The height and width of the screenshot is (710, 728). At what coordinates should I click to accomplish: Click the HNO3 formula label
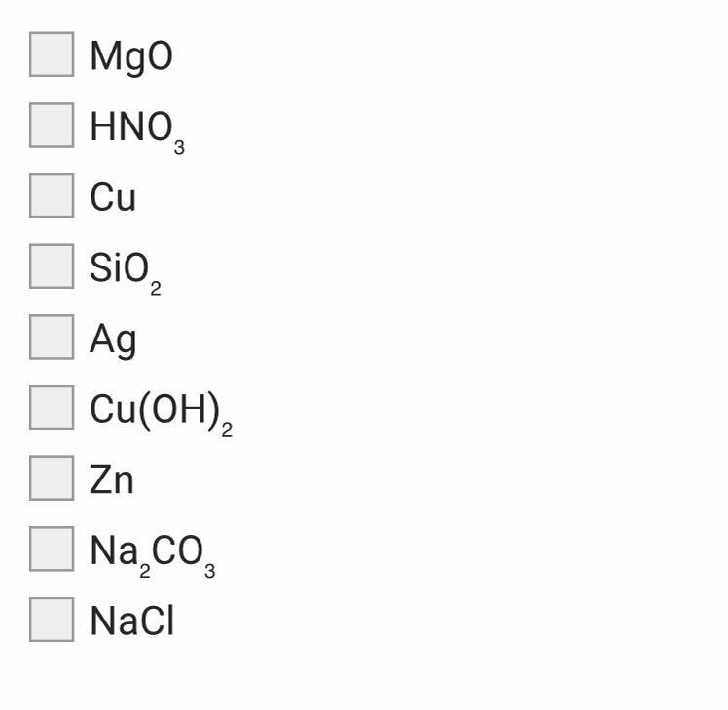137,131
